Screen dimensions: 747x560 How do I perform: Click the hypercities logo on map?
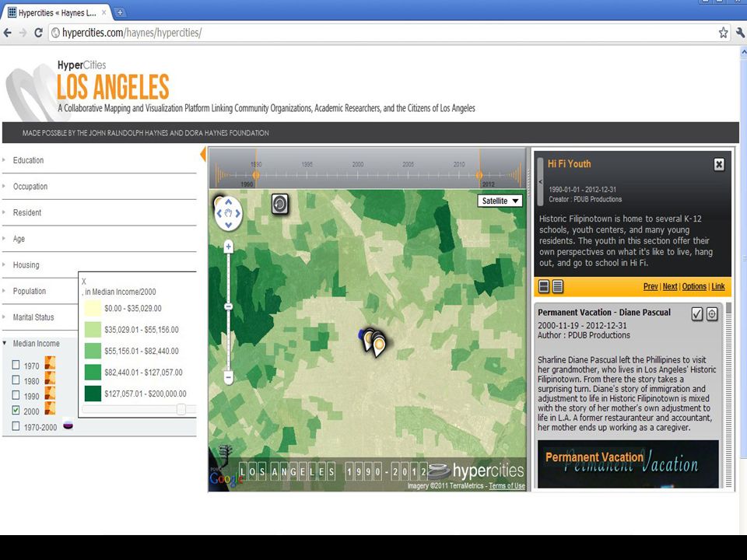click(x=476, y=471)
